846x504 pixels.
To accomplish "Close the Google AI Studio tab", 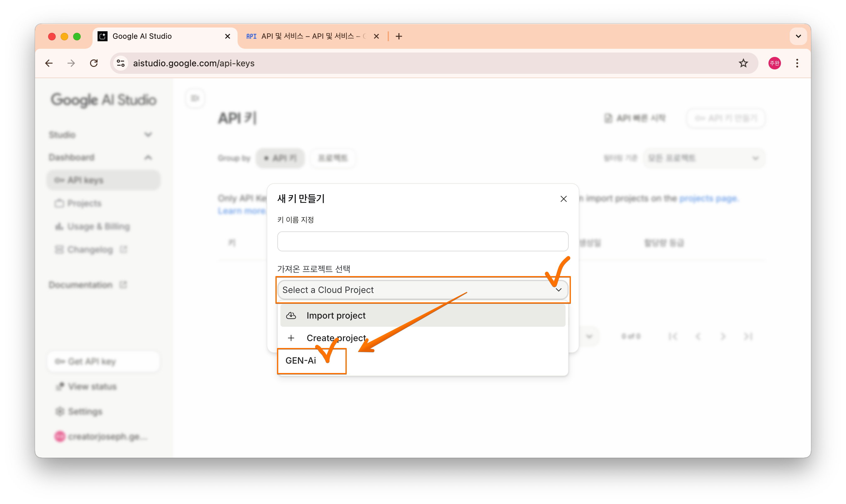I will 228,36.
